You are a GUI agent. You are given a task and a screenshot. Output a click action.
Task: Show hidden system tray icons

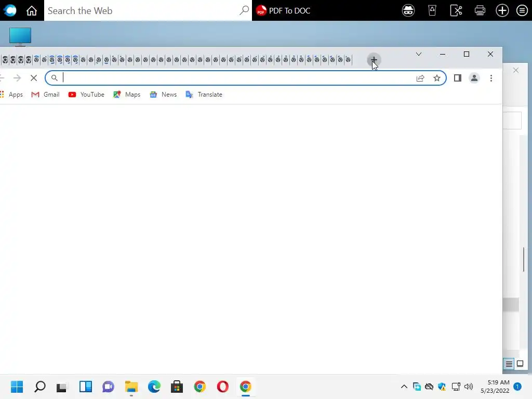pos(404,387)
